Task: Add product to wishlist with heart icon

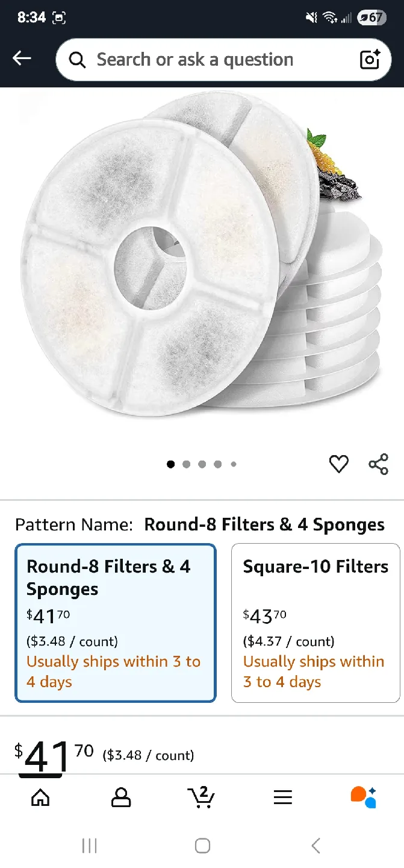Action: 338,464
